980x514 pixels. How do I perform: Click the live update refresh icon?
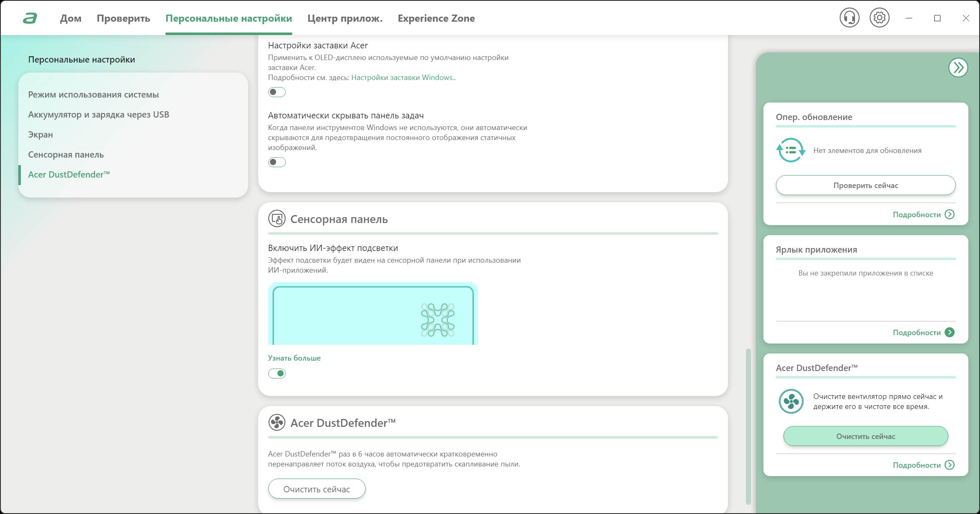pyautogui.click(x=790, y=150)
